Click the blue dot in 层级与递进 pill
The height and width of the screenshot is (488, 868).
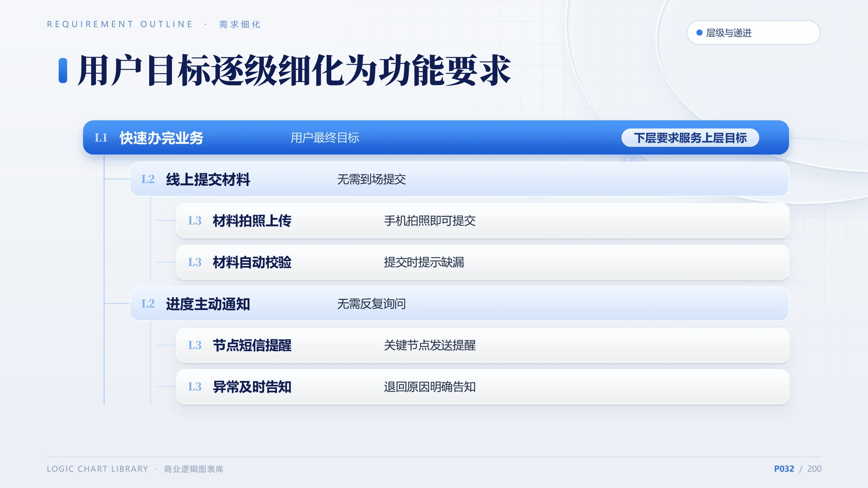(699, 33)
